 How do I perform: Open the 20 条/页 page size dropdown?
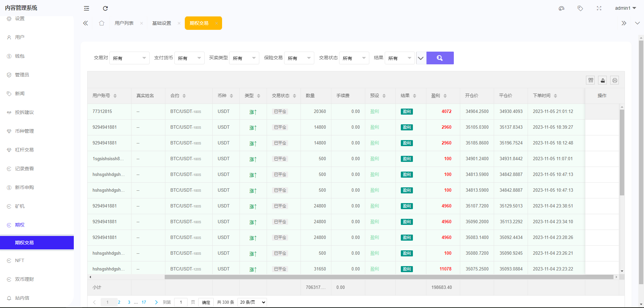(252, 302)
